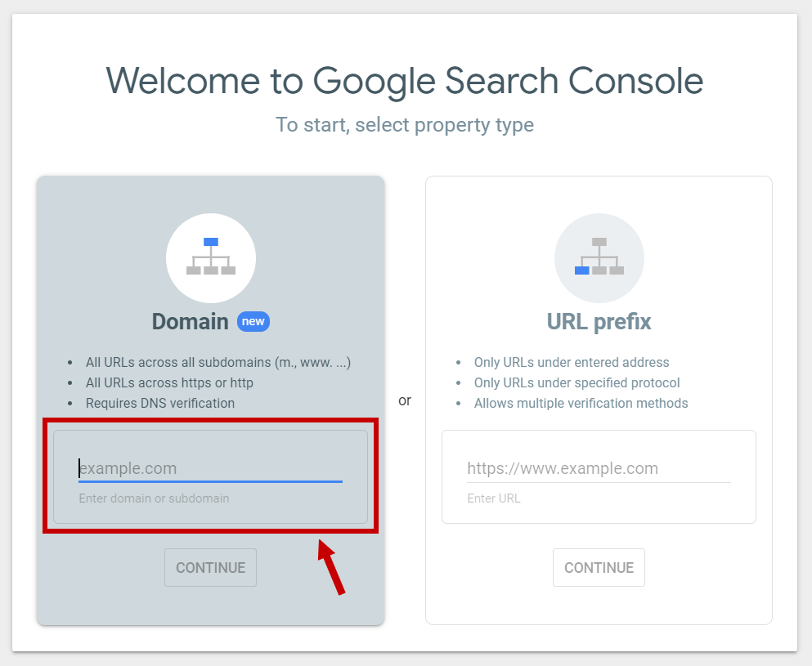
Task: Focus the example.com domain input field
Action: pyautogui.click(x=210, y=468)
